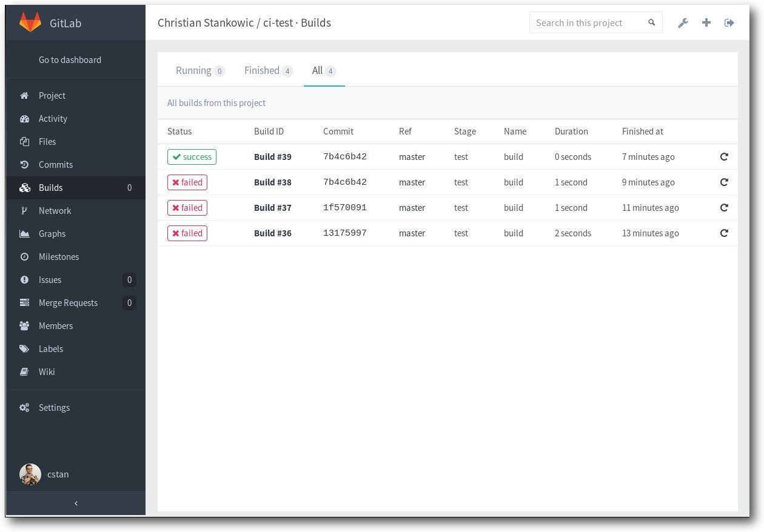Click the failed status badge of Build #37
This screenshot has height=532, width=764.
coord(187,208)
